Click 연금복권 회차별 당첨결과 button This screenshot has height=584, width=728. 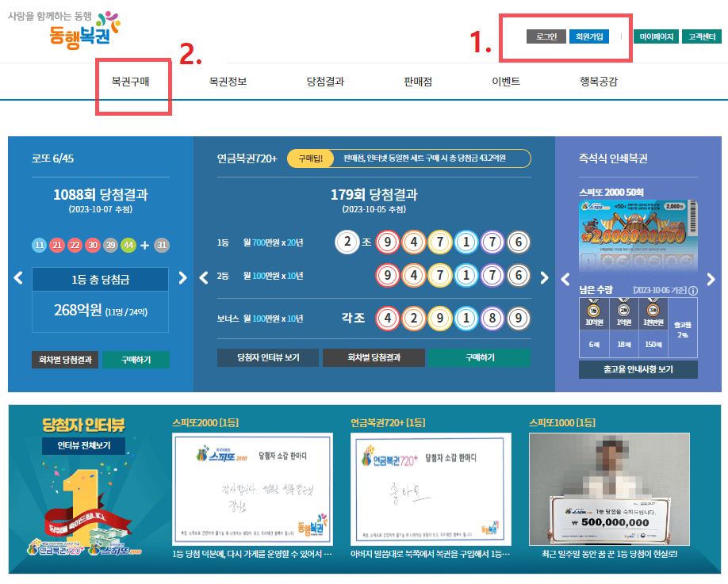[x=374, y=357]
